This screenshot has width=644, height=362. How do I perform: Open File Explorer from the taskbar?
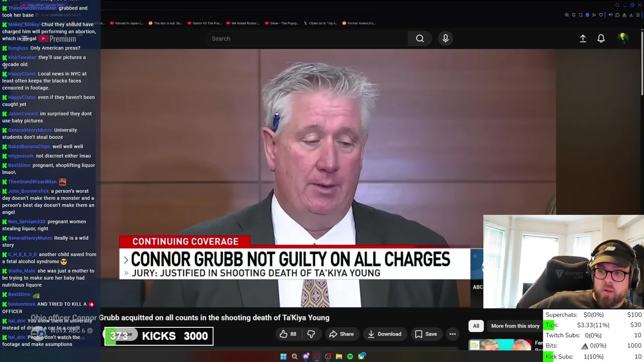coord(339,356)
